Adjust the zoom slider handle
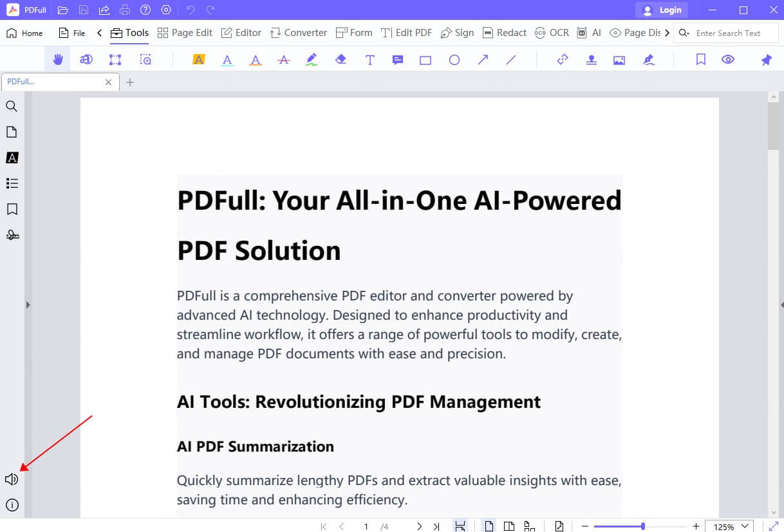The image size is (784, 532). [642, 526]
